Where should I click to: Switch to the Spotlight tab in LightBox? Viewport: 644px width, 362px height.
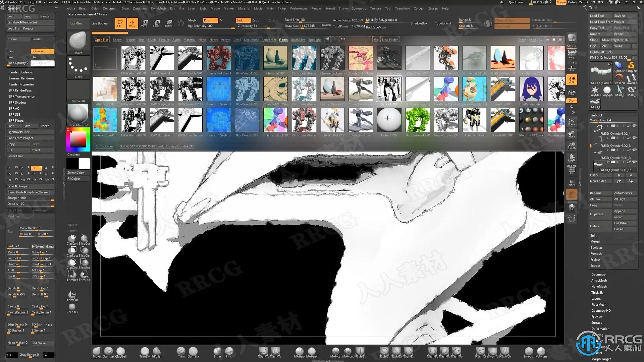click(314, 40)
